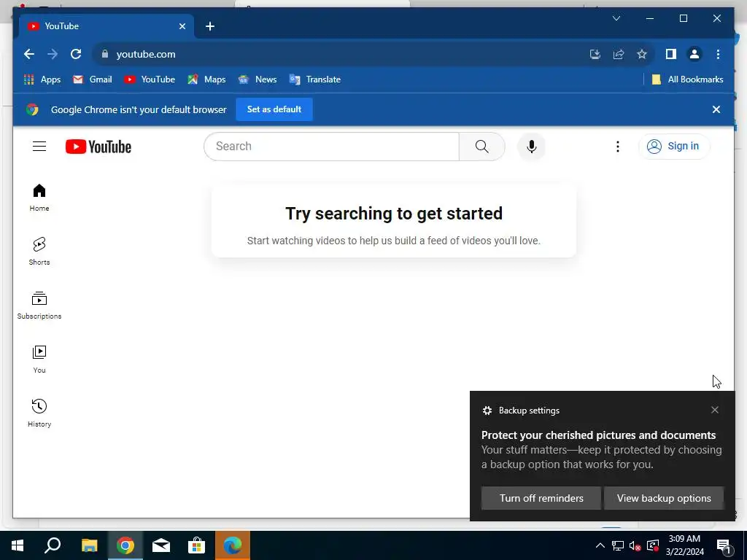Image resolution: width=747 pixels, height=560 pixels.
Task: Click the notification headline about cherished pictures
Action: click(598, 435)
